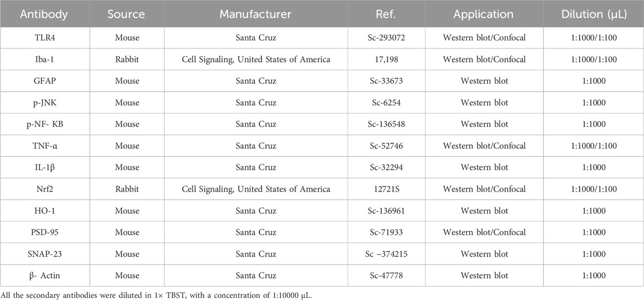Select the Ref. column header
644x300 pixels.
point(385,14)
